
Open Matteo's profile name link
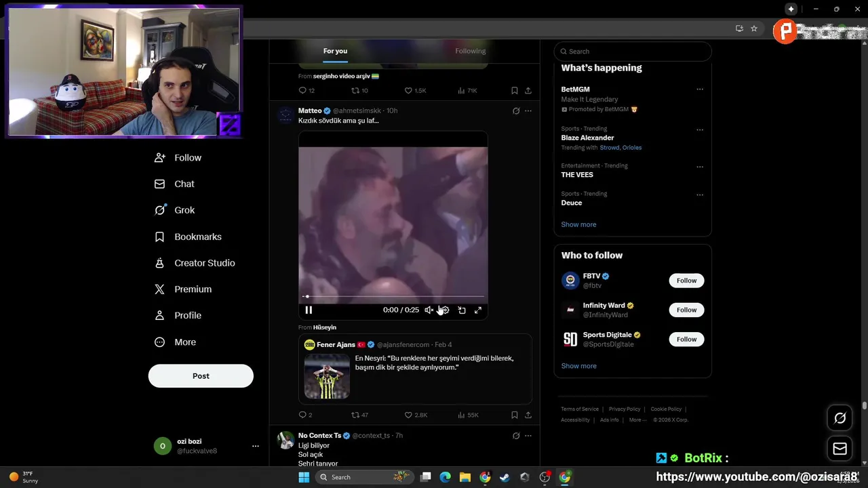point(310,110)
